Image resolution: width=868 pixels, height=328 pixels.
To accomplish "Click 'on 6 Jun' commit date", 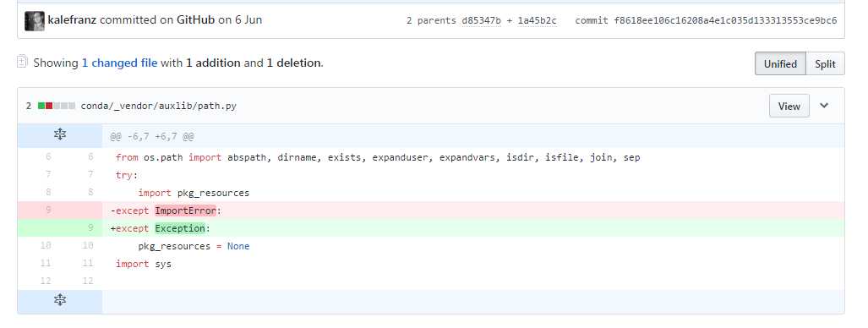I will coord(240,20).
